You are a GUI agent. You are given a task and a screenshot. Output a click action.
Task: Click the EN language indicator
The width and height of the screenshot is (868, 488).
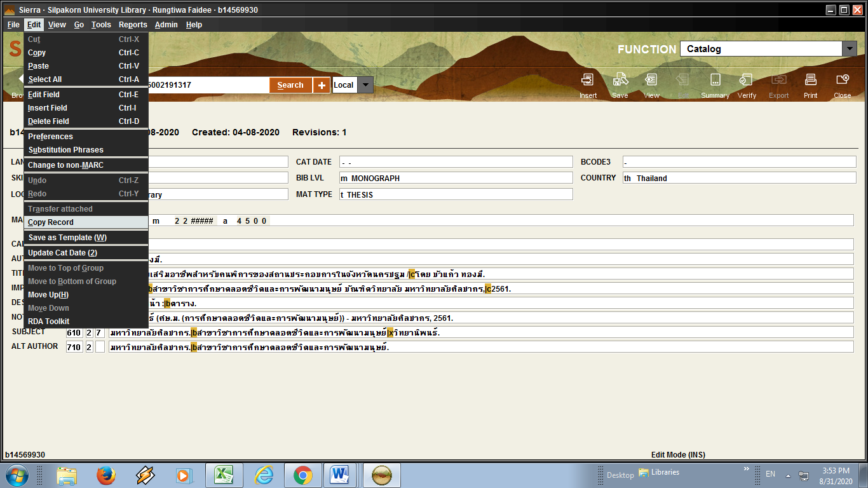[770, 474]
